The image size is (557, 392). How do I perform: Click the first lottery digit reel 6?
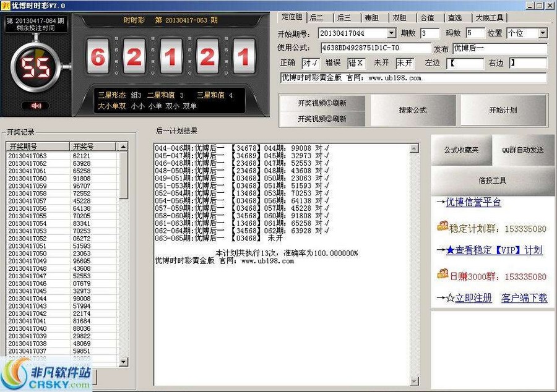[x=98, y=56]
